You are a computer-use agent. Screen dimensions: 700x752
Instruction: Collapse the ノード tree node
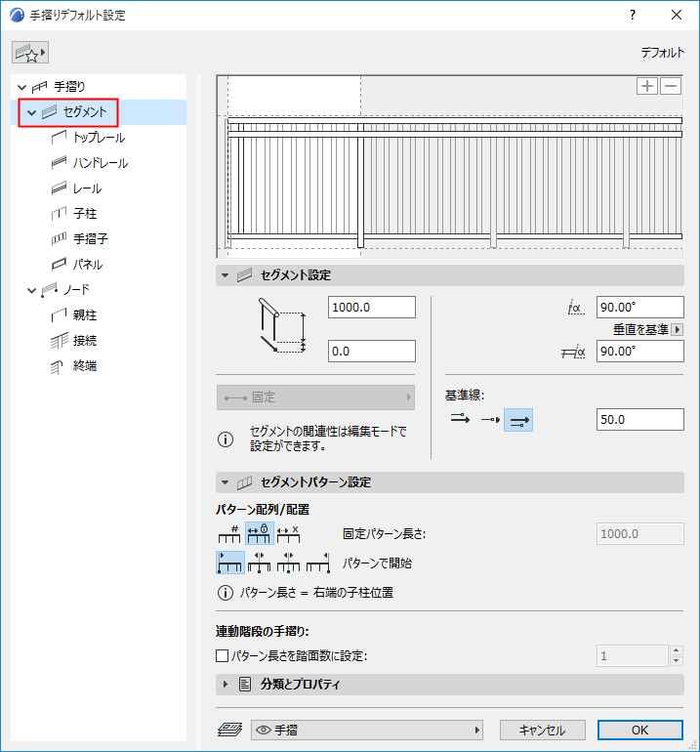tap(31, 290)
